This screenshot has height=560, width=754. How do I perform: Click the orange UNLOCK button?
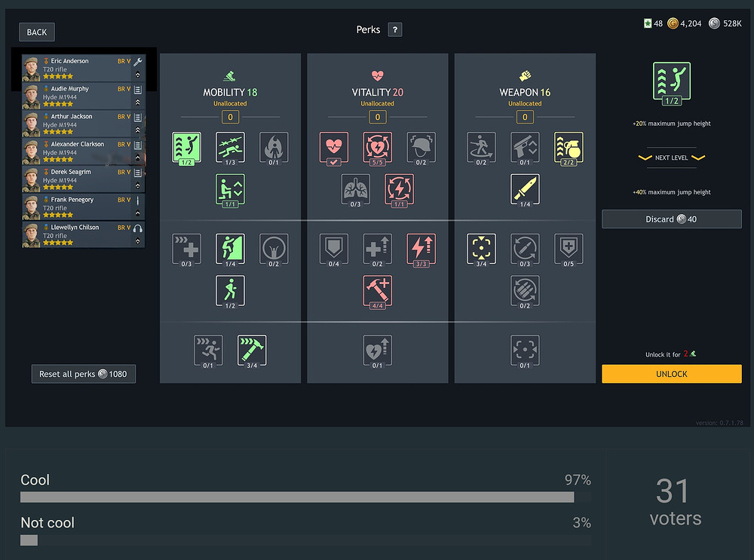[671, 374]
